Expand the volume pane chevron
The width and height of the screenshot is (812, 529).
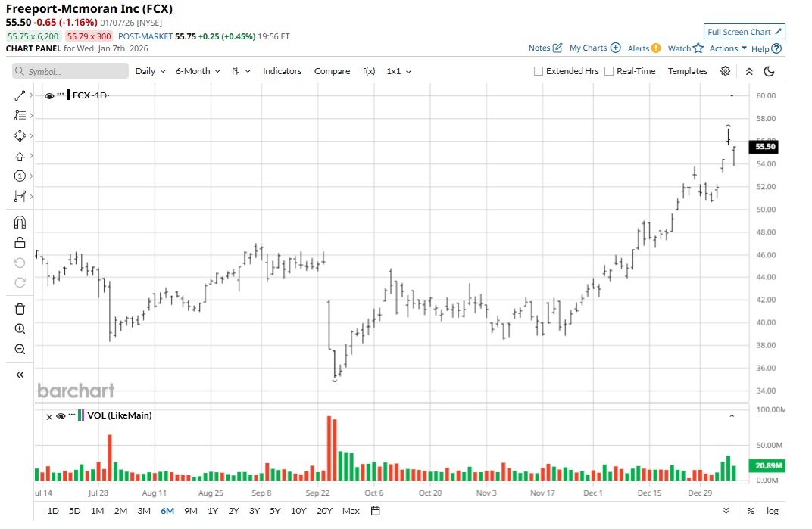pyautogui.click(x=732, y=415)
